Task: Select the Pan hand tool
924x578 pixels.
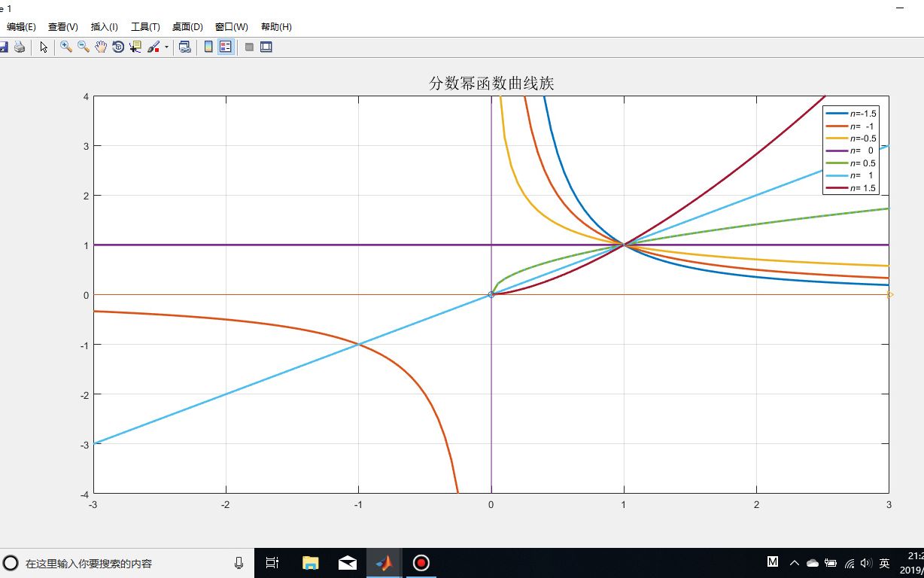Action: (x=101, y=47)
